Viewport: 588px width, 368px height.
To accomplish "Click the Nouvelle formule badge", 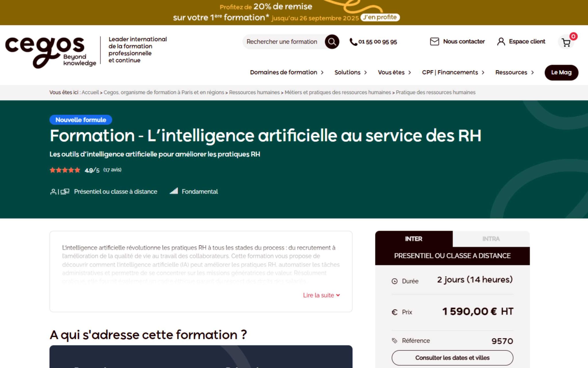I will 81,120.
